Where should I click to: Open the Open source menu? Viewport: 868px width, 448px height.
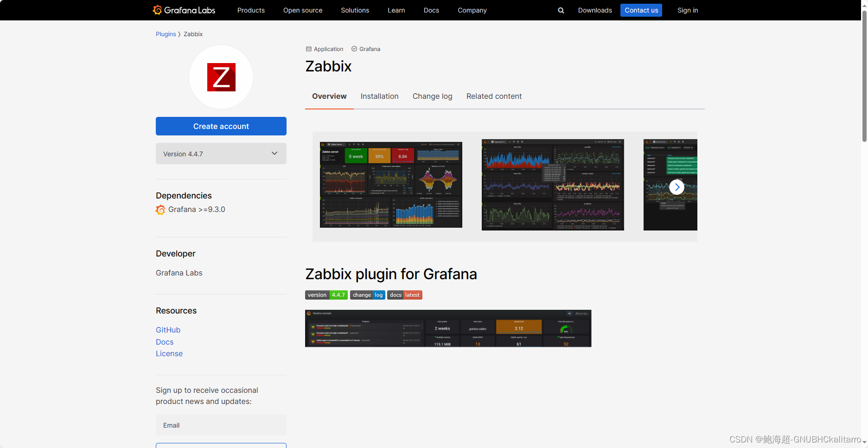303,10
